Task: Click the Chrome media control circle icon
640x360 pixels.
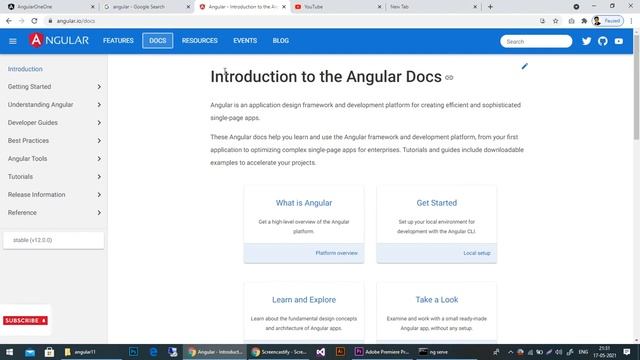Action: point(576,7)
